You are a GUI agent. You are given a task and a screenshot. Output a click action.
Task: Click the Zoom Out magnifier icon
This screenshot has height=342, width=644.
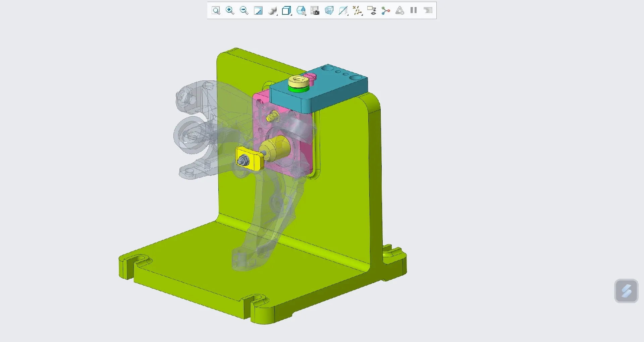coord(244,11)
